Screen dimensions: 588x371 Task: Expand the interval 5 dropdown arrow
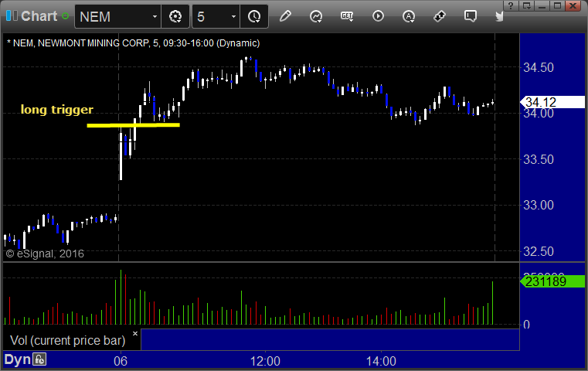pyautogui.click(x=233, y=16)
